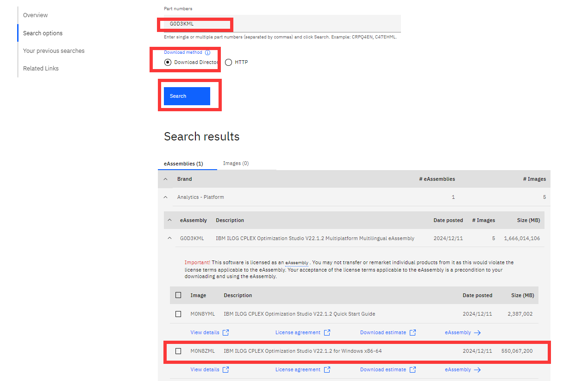Click the M0N8YML image code
Screen dimensions: 588x381
(203, 314)
